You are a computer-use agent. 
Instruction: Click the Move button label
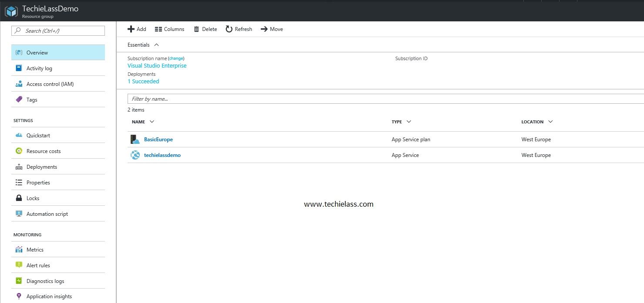276,29
